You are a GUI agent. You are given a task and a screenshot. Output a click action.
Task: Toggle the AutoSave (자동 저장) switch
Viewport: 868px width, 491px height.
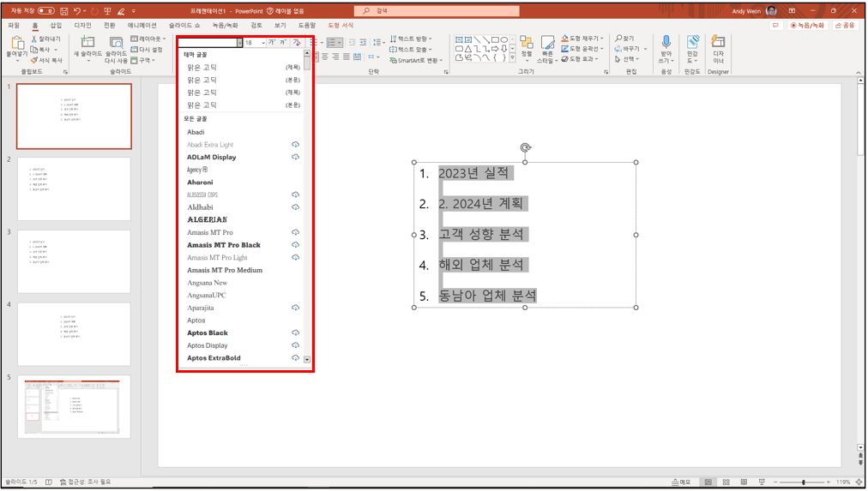tap(46, 10)
